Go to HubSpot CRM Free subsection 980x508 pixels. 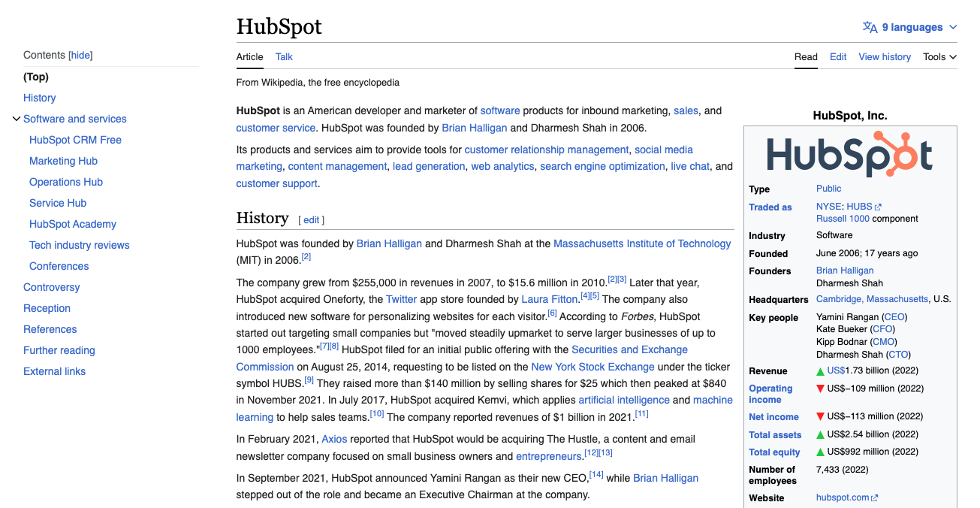click(75, 140)
